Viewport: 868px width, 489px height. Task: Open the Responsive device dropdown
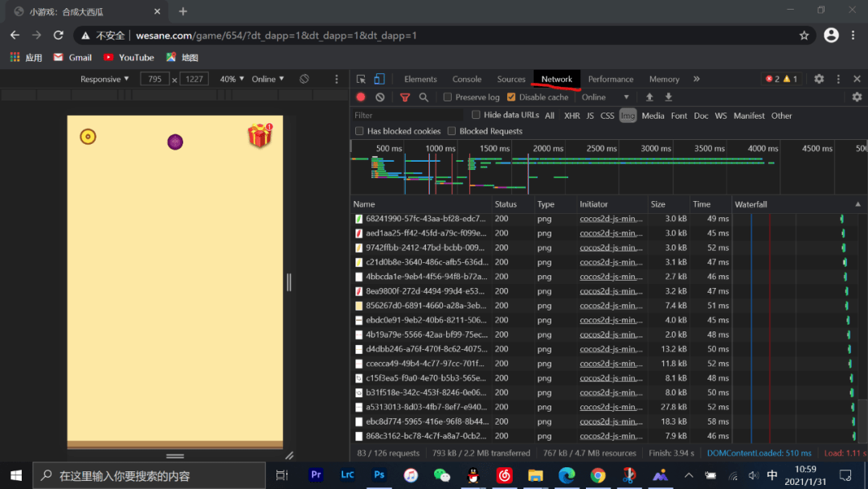coord(104,79)
